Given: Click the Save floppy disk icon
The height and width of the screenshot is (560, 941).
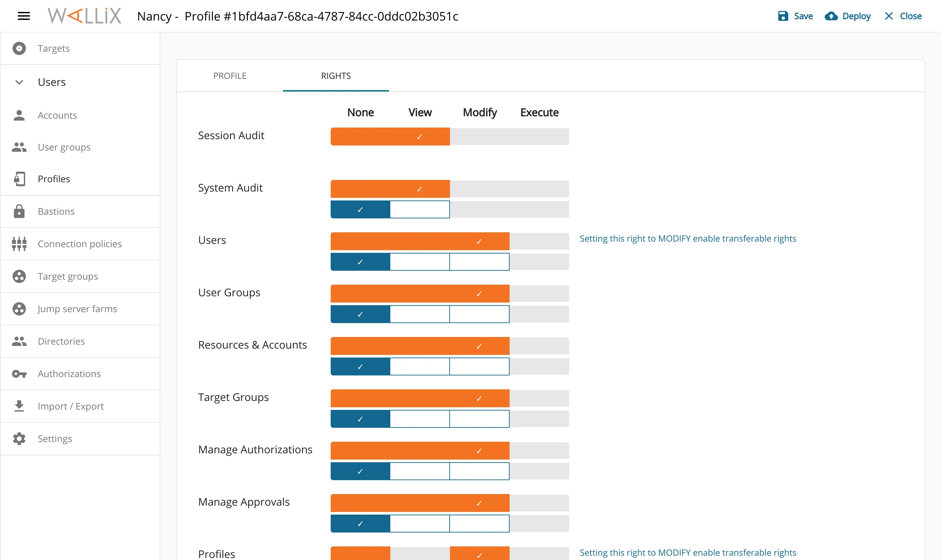Looking at the screenshot, I should [x=783, y=16].
